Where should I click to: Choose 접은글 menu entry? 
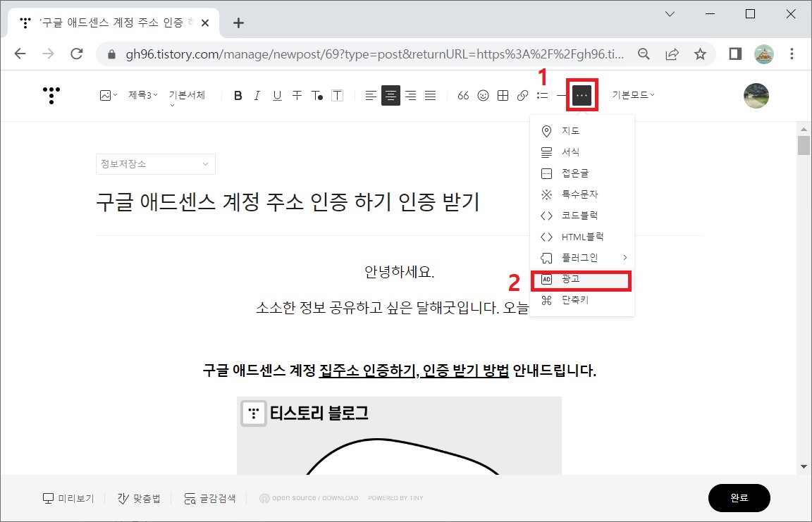pyautogui.click(x=582, y=173)
